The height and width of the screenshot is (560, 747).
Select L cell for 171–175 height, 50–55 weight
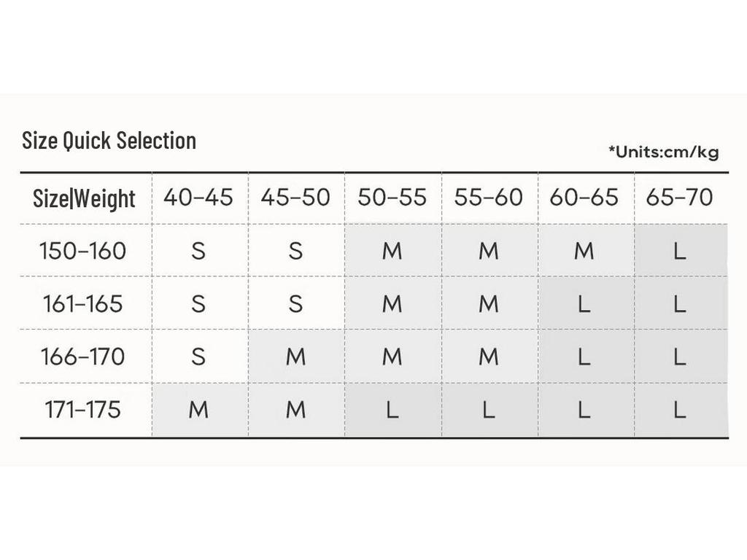(392, 410)
